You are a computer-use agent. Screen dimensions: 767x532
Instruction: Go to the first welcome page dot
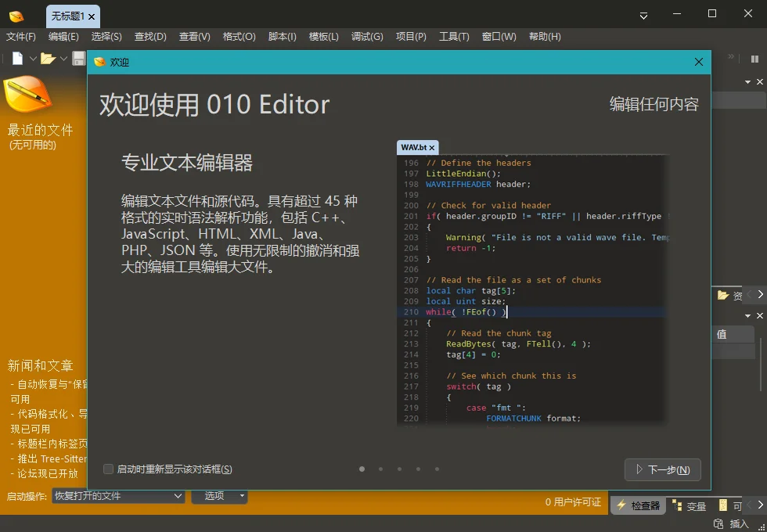[x=362, y=469]
